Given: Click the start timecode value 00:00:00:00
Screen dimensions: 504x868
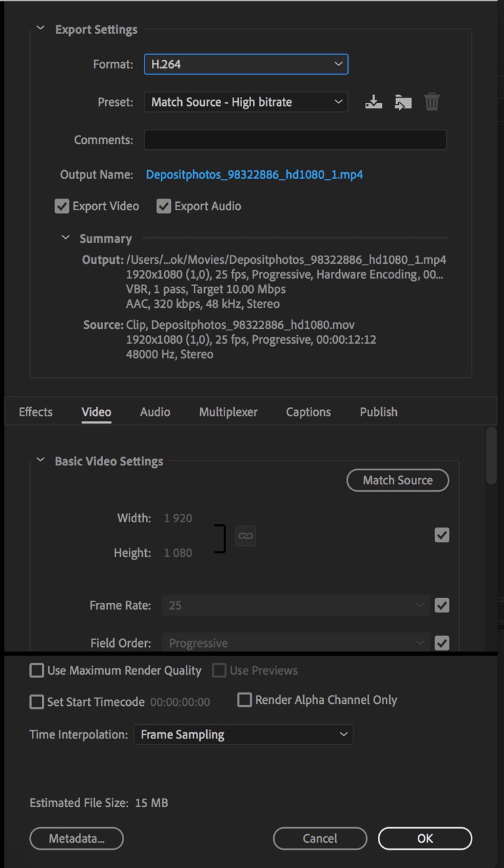Looking at the screenshot, I should (x=180, y=702).
